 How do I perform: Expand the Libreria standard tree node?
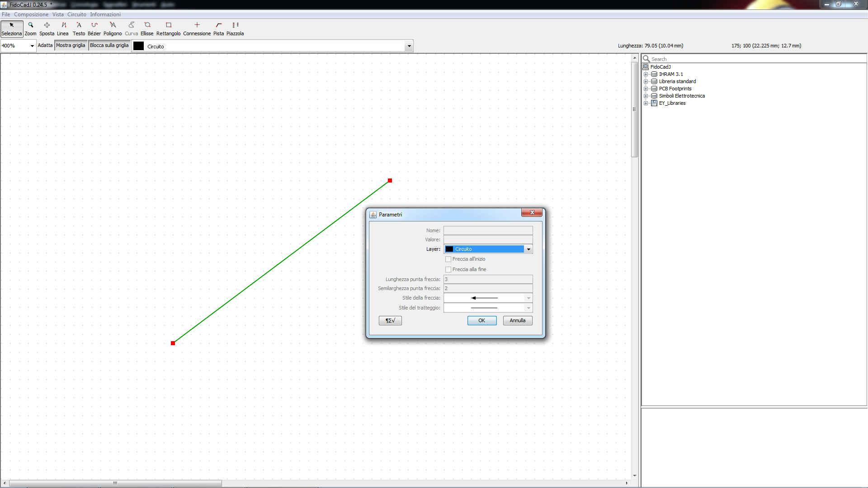[x=646, y=82]
